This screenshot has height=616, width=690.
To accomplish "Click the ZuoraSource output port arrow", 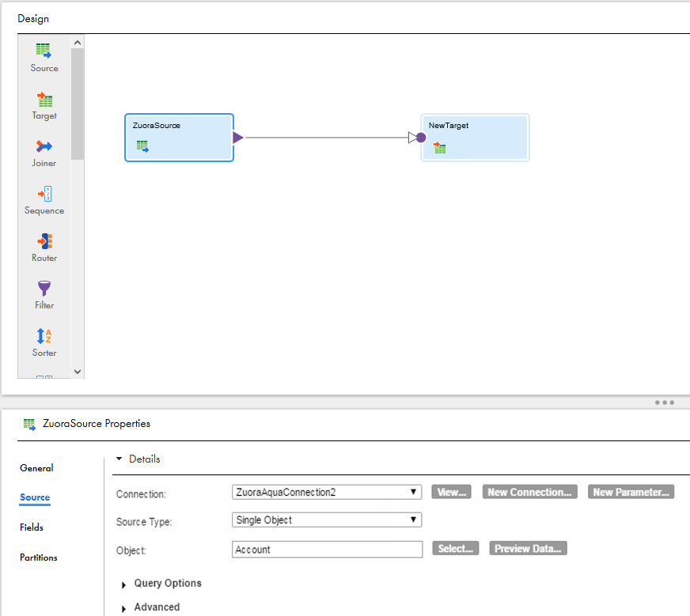I will 237,138.
